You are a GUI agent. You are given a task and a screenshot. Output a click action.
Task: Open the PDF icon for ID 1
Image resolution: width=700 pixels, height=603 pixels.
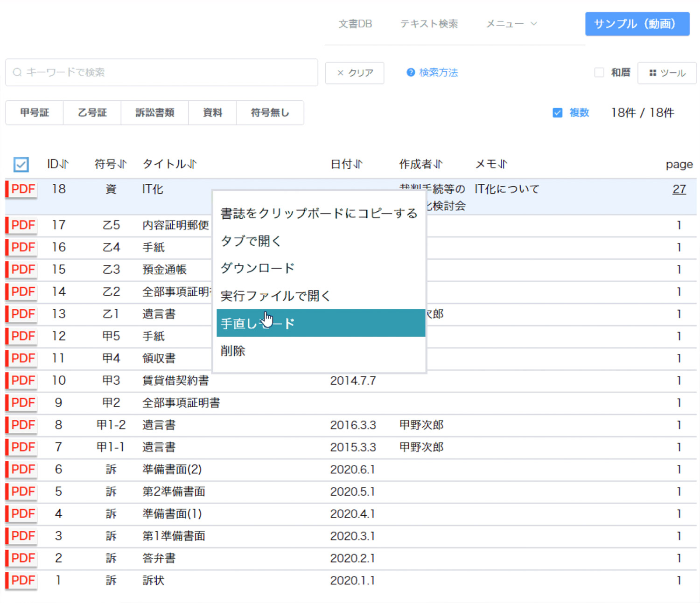click(x=21, y=581)
